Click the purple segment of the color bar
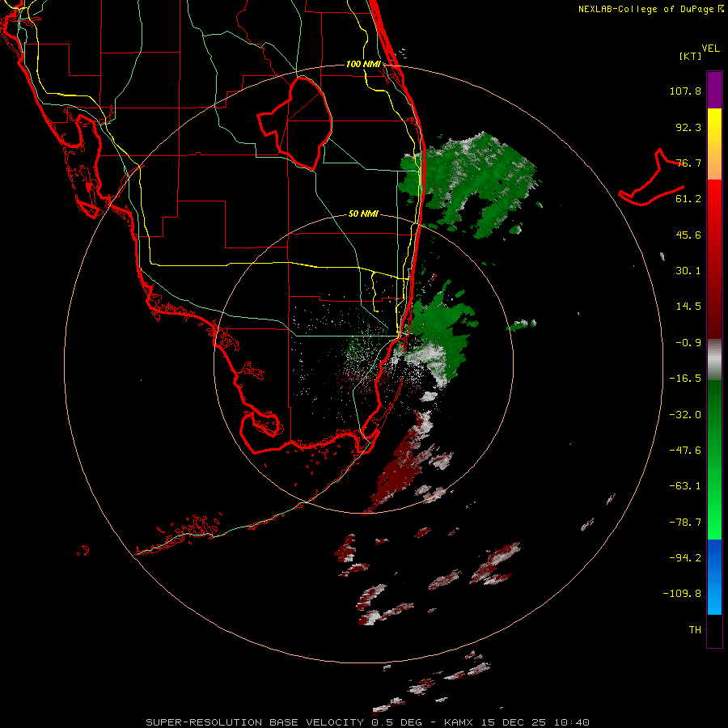728x728 pixels. click(714, 90)
